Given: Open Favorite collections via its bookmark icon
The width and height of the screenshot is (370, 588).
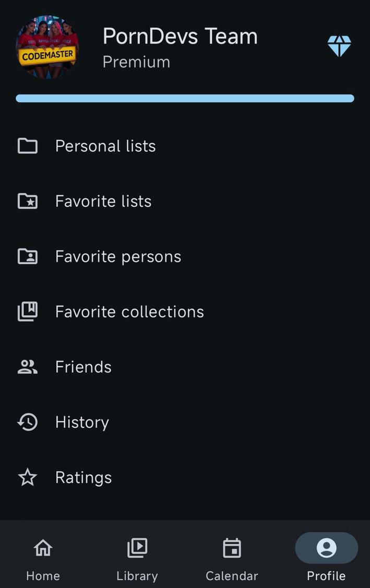Looking at the screenshot, I should click(27, 311).
